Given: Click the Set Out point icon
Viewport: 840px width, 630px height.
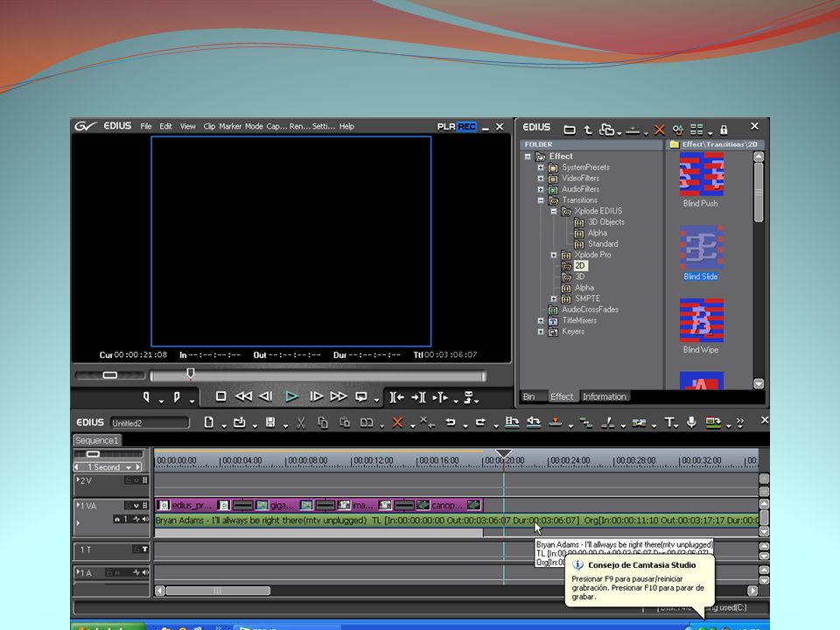Looking at the screenshot, I should click(177, 397).
